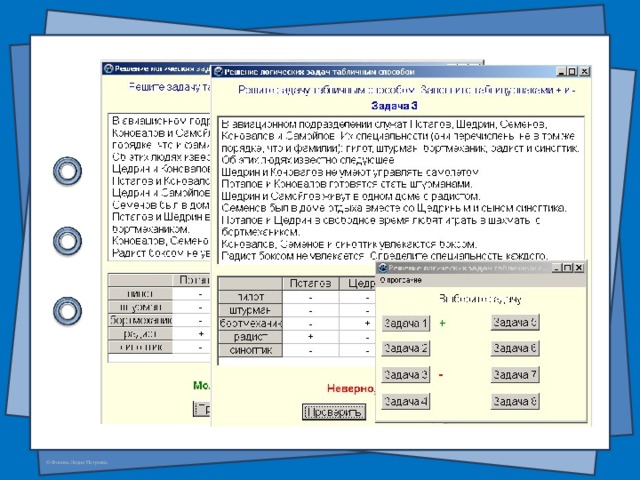Viewport: 640px width, 480px height.
Task: Open Задача 2 from the chooser window
Action: [406, 348]
